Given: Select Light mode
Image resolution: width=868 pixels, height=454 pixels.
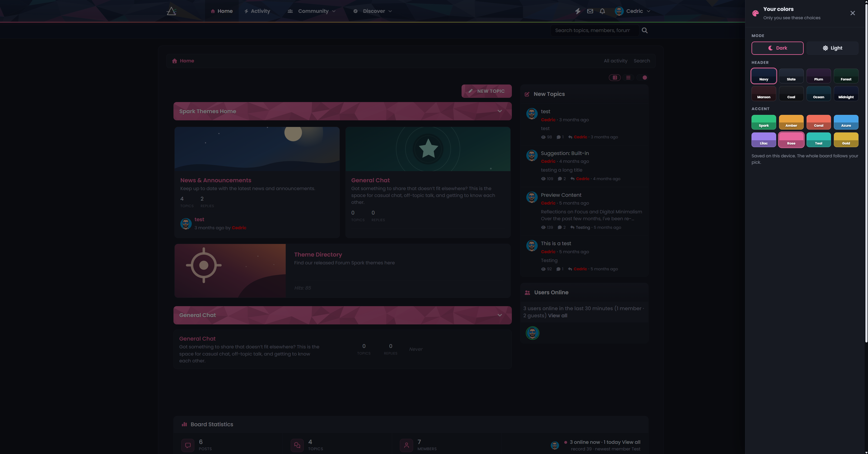Looking at the screenshot, I should tap(832, 48).
